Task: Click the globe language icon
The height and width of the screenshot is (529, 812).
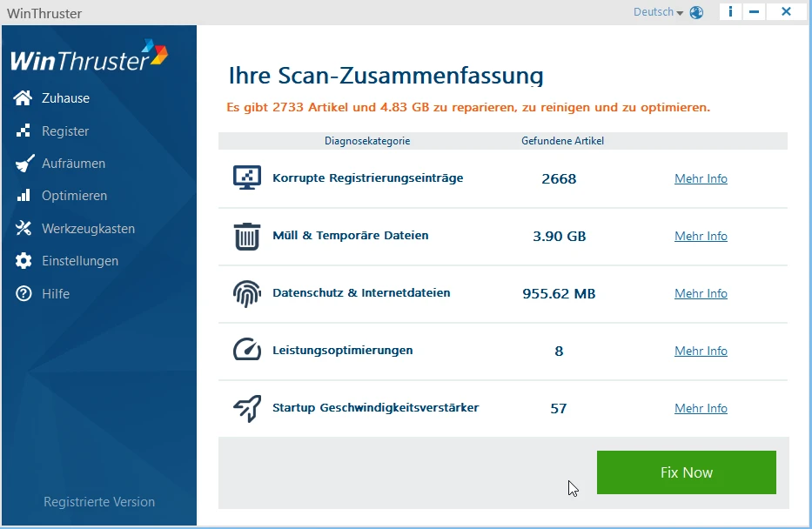Action: click(x=696, y=12)
